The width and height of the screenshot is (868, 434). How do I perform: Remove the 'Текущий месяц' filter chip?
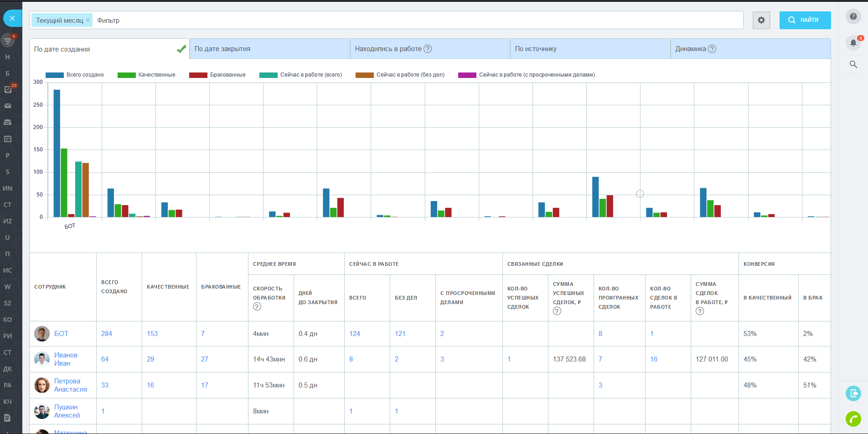[88, 20]
